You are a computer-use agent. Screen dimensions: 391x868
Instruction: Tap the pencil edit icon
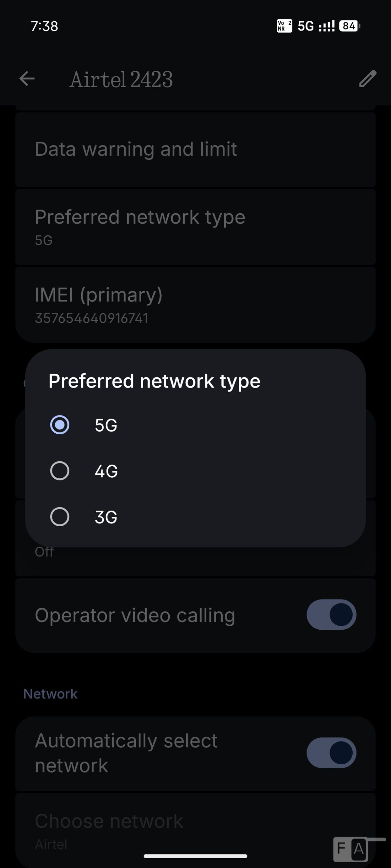point(368,79)
